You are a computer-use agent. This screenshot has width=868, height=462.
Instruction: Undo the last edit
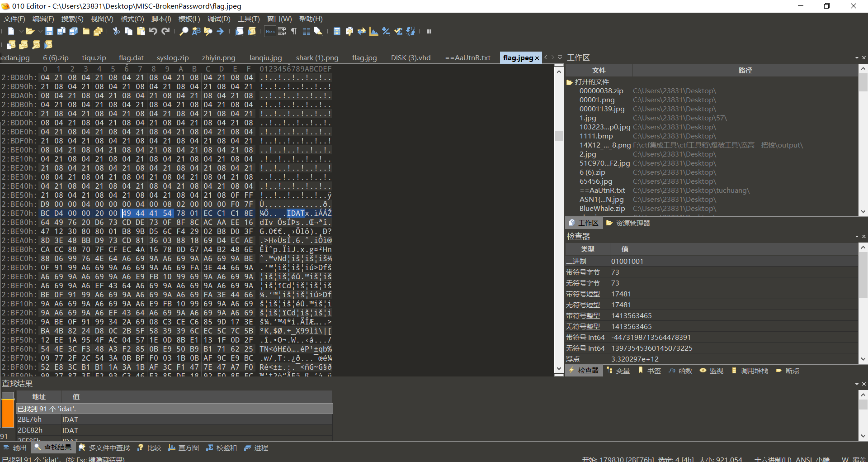coord(153,31)
